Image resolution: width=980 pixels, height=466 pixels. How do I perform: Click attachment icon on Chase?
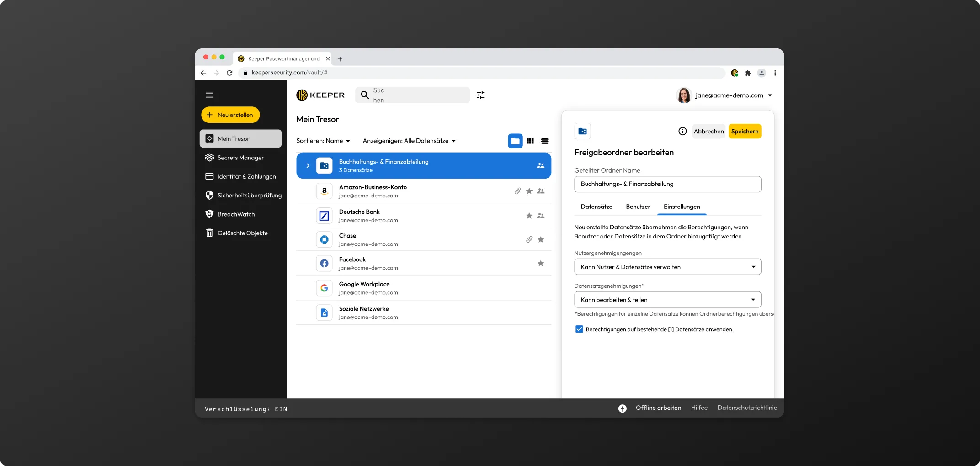pyautogui.click(x=529, y=239)
